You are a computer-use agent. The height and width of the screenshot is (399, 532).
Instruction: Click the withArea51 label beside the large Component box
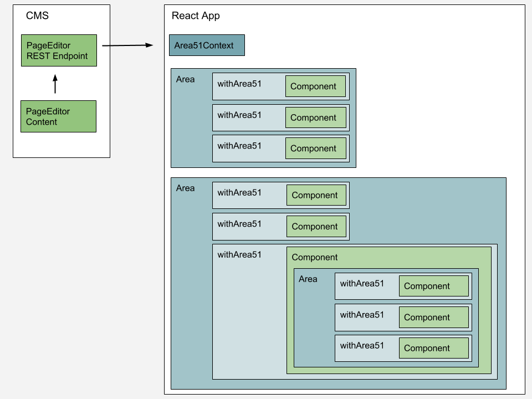[x=239, y=254]
